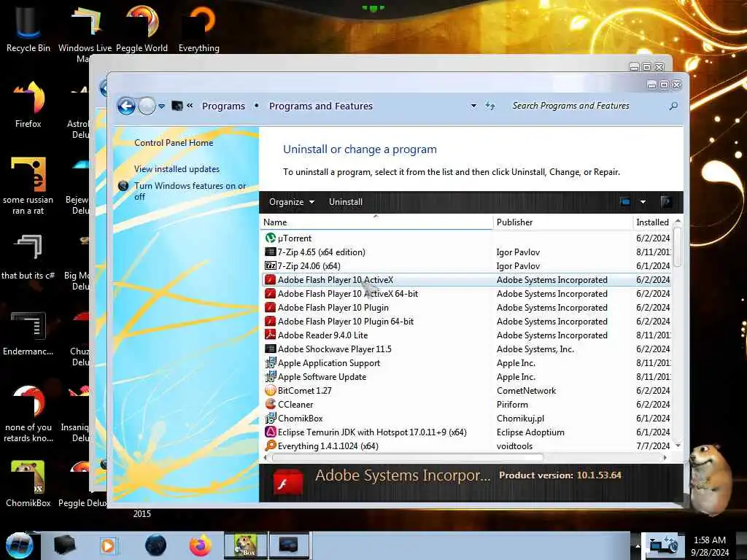
Task: Open Turn Windows features on or off
Action: pos(190,191)
